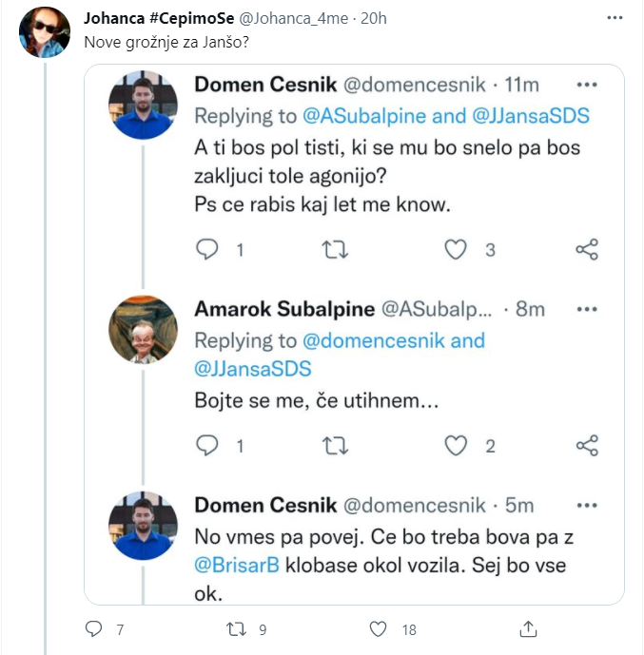Open more menu on first Domen Cesnik tweet
This screenshot has width=644, height=655.
[588, 85]
